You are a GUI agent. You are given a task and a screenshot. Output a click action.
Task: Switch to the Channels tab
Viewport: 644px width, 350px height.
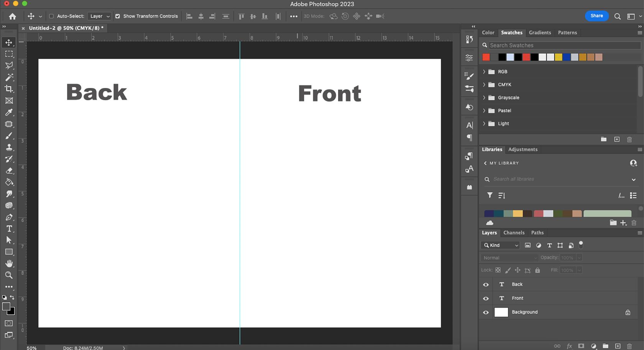click(514, 232)
